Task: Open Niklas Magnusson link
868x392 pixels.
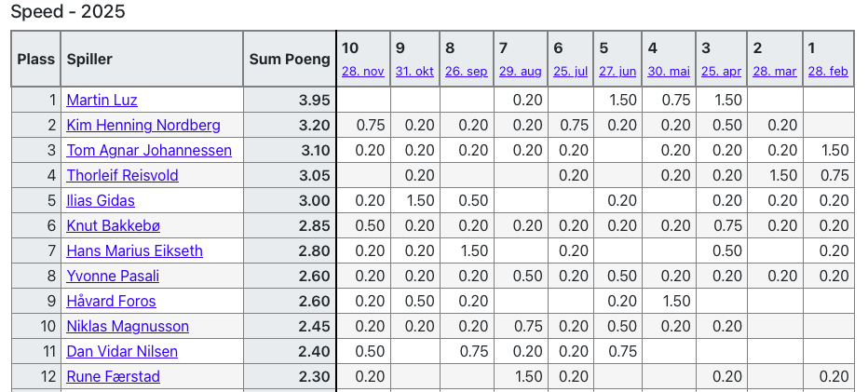Action: (128, 327)
